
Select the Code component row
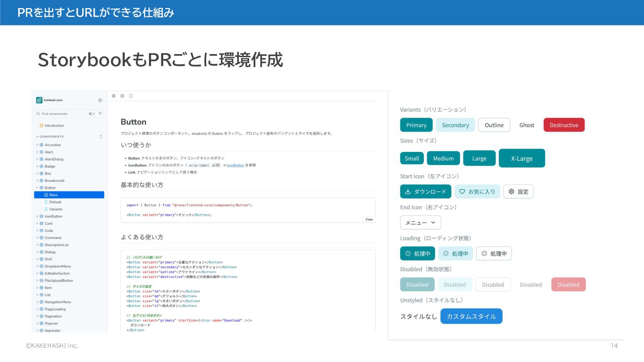click(x=69, y=231)
